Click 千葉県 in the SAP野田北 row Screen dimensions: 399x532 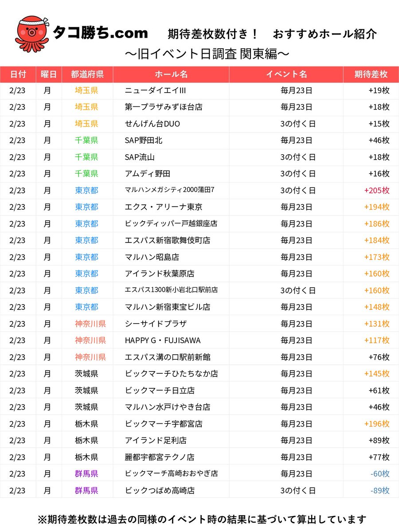point(86,140)
